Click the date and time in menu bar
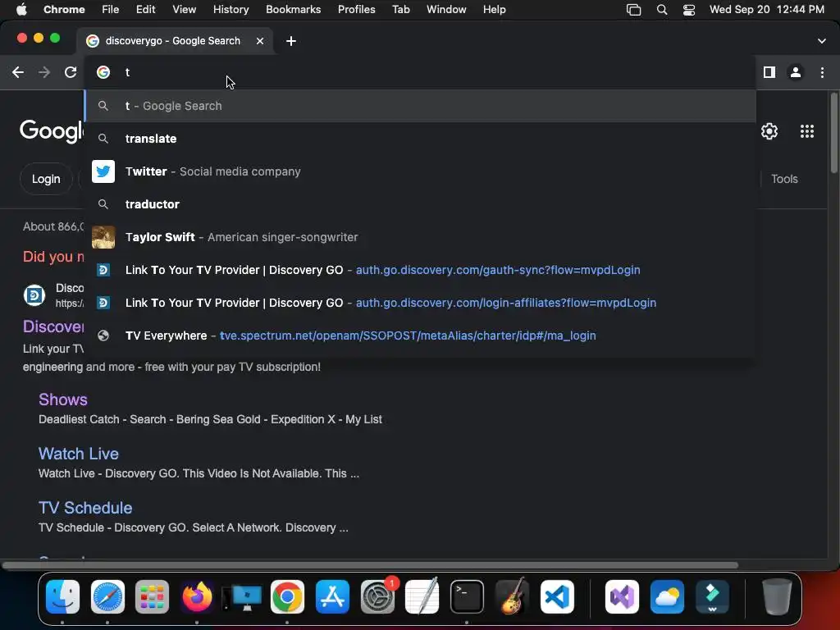This screenshot has width=840, height=630. coord(767,10)
